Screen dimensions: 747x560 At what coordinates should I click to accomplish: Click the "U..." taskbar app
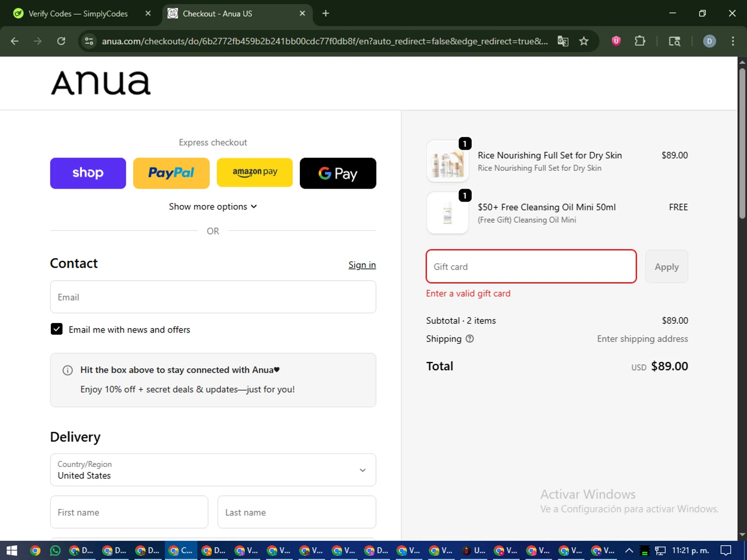(473, 551)
